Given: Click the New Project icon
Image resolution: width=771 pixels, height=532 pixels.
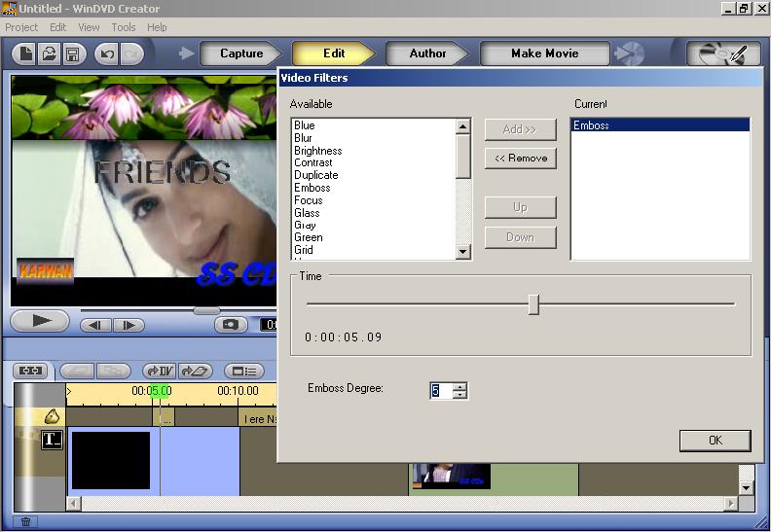Looking at the screenshot, I should (25, 53).
